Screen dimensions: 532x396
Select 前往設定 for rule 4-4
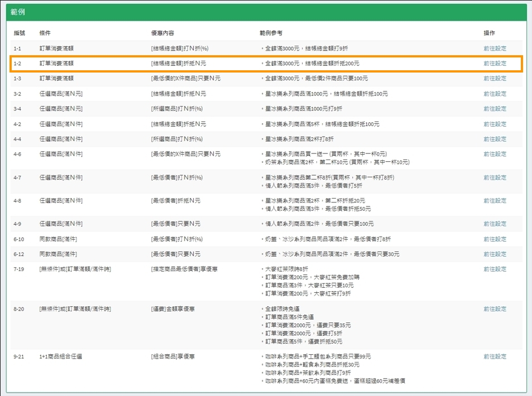pos(495,139)
